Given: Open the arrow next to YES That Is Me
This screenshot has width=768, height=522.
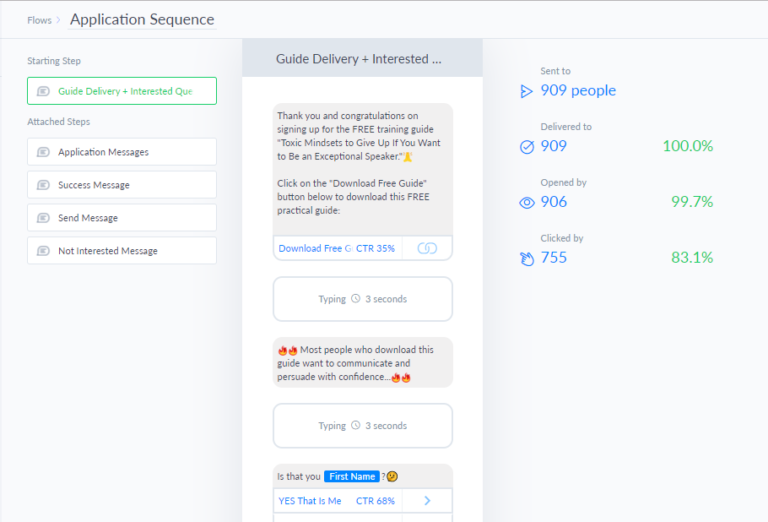Looking at the screenshot, I should coord(427,500).
